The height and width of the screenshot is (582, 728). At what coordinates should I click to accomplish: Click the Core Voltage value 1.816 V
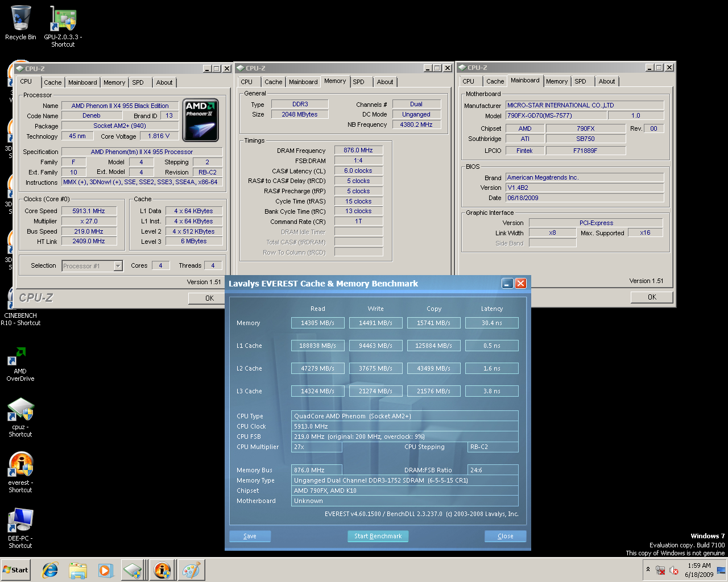point(159,136)
